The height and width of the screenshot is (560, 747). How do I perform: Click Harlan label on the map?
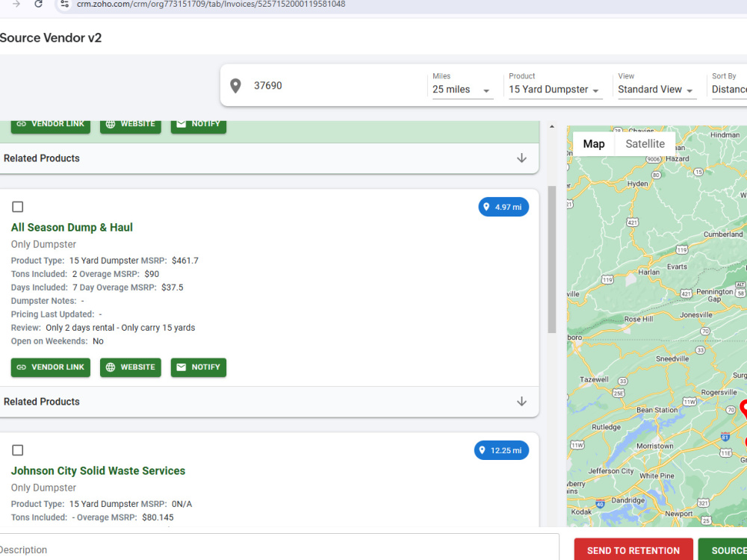pos(649,273)
